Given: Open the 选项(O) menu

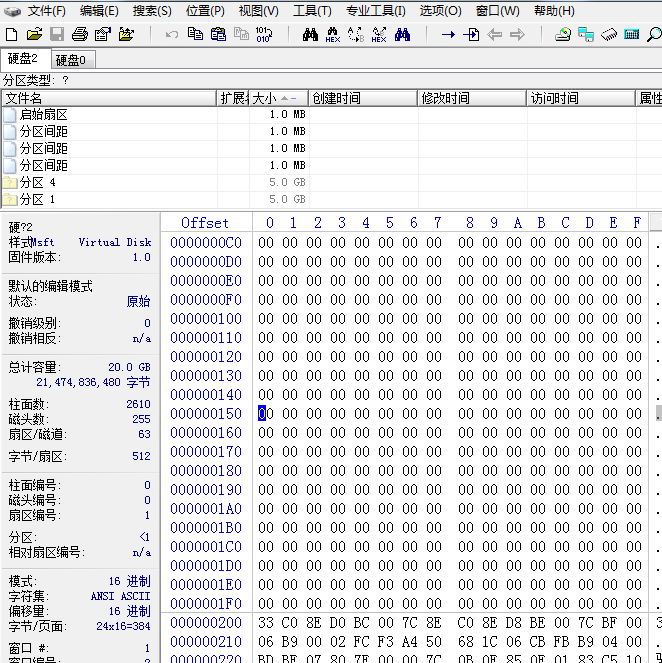Looking at the screenshot, I should pyautogui.click(x=440, y=11).
